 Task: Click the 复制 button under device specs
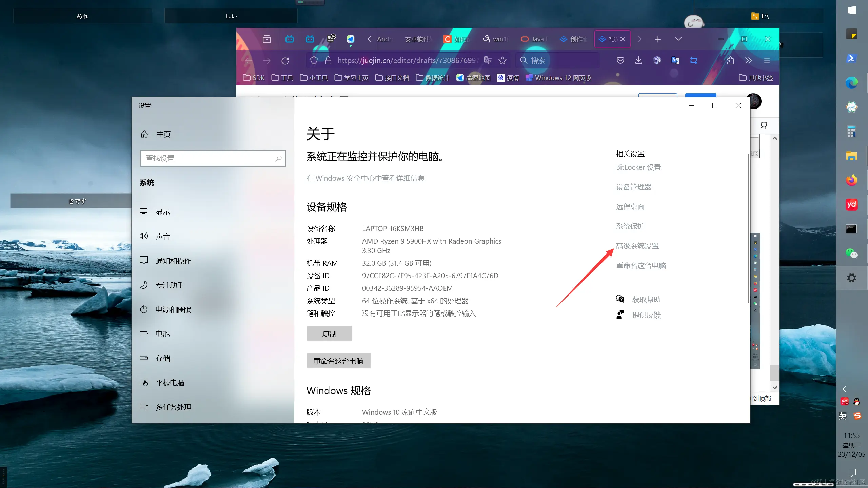(x=329, y=333)
